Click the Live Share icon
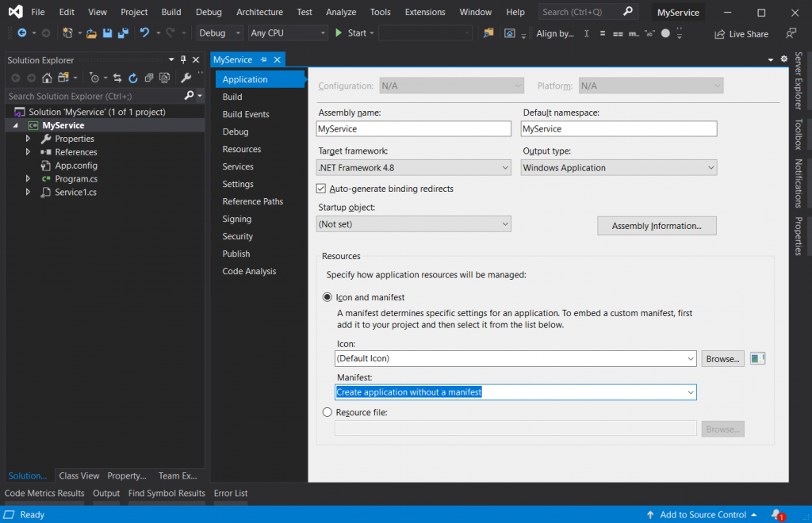The width and height of the screenshot is (812, 523). pos(720,34)
